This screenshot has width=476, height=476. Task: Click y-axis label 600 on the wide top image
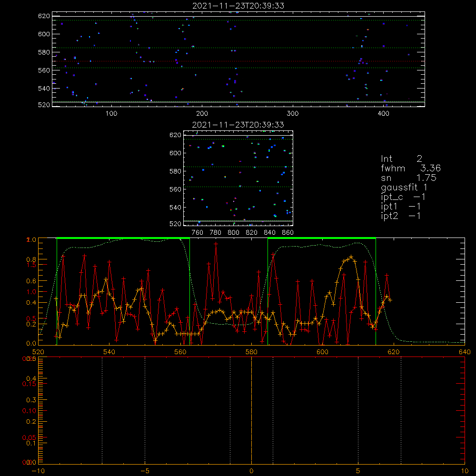pos(44,34)
